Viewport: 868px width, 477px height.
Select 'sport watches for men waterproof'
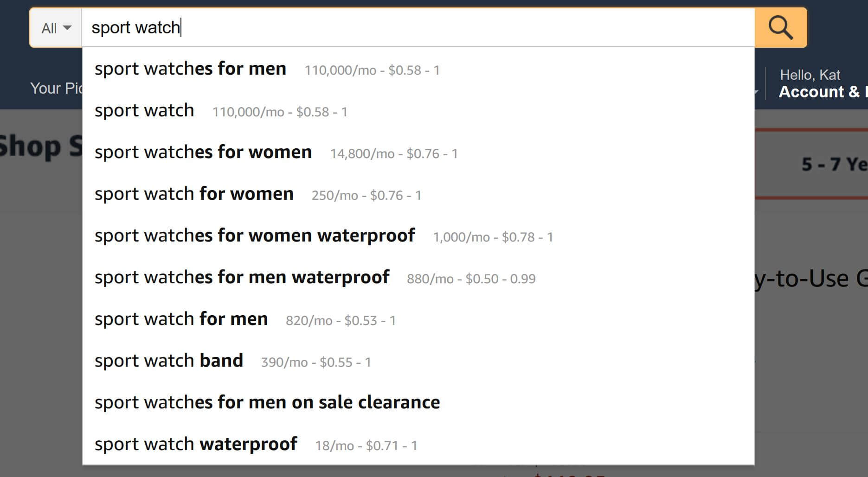pyautogui.click(x=418, y=277)
